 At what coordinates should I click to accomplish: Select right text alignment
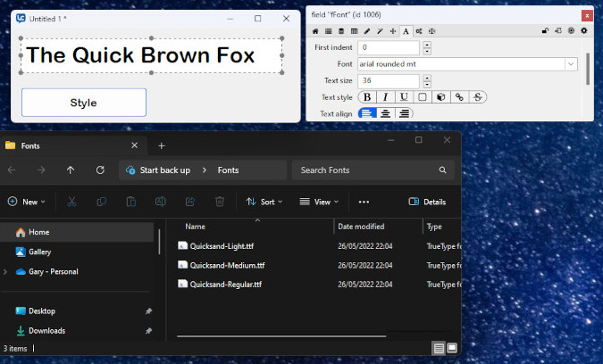tap(404, 113)
